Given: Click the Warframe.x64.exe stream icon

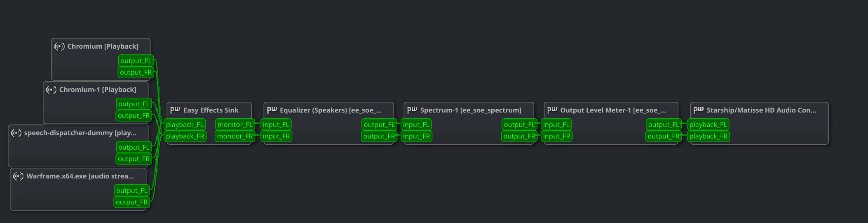Looking at the screenshot, I should [x=18, y=176].
